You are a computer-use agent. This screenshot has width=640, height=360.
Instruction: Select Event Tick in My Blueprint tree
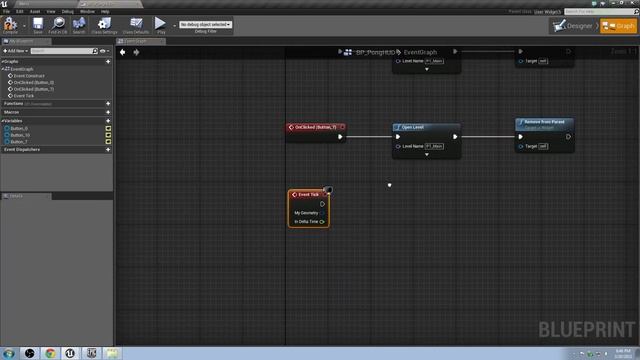click(24, 96)
